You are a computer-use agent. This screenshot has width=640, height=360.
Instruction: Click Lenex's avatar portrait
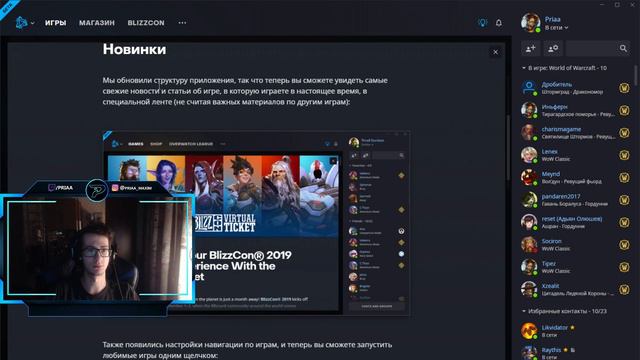point(529,155)
